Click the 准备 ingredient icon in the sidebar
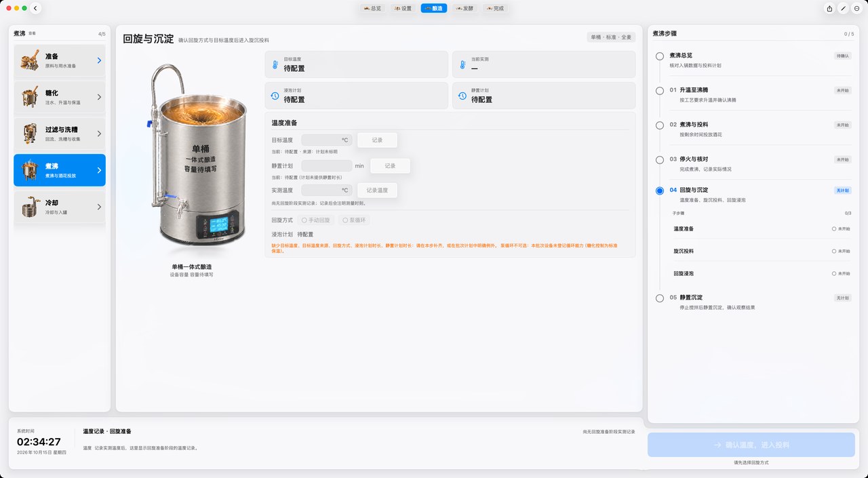This screenshot has width=868, height=478. click(x=29, y=60)
